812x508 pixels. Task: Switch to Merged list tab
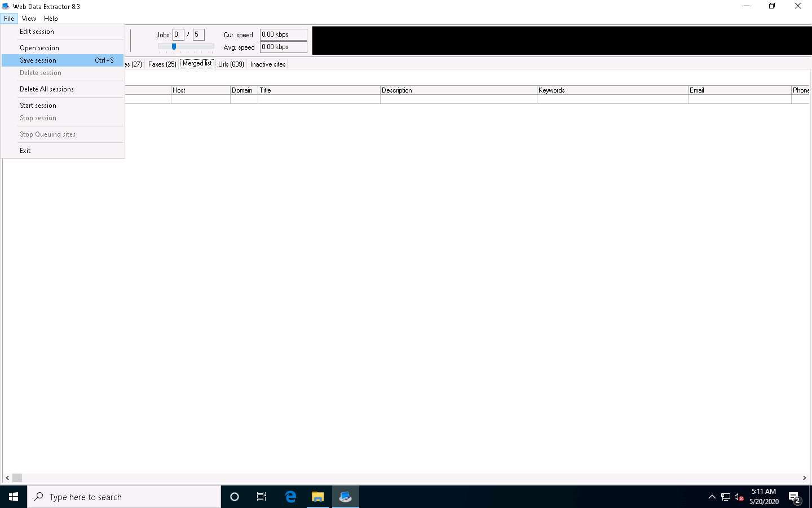(x=197, y=64)
